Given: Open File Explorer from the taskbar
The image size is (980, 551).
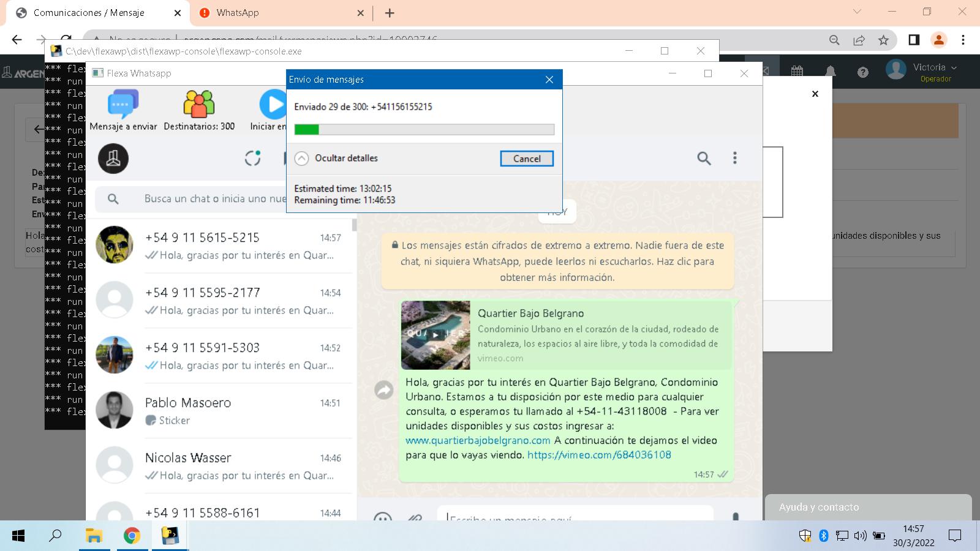Looking at the screenshot, I should 94,536.
